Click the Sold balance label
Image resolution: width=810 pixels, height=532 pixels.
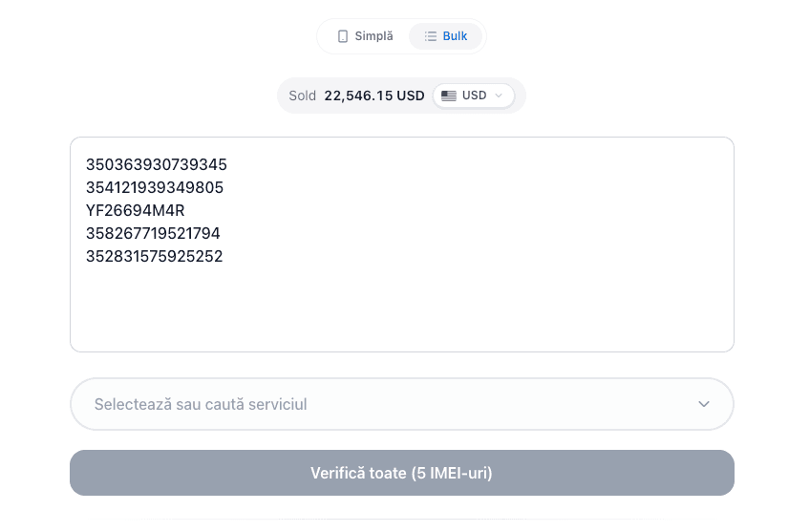coord(302,96)
